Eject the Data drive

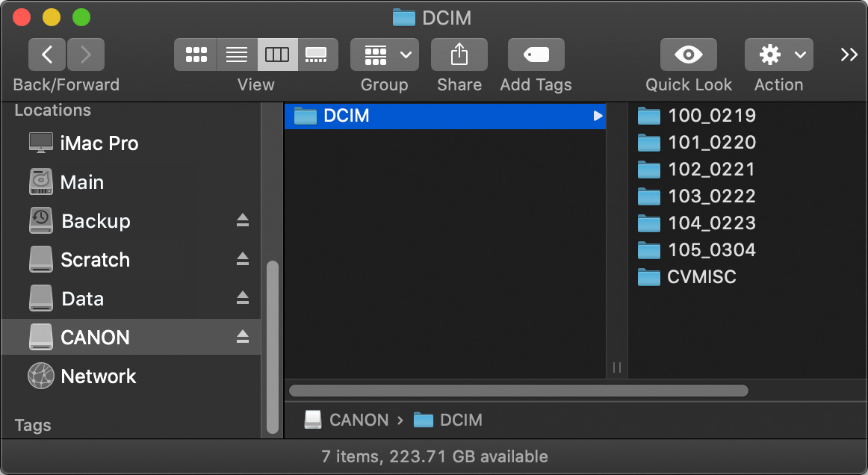(x=243, y=298)
